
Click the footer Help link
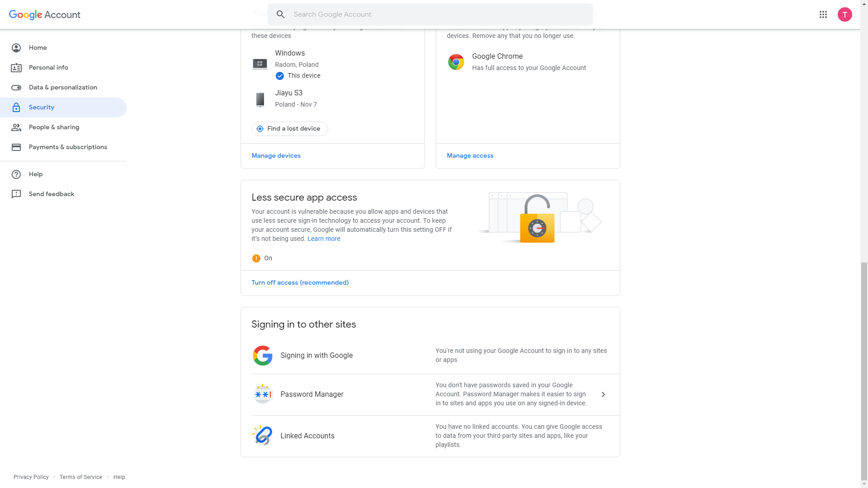pos(119,477)
